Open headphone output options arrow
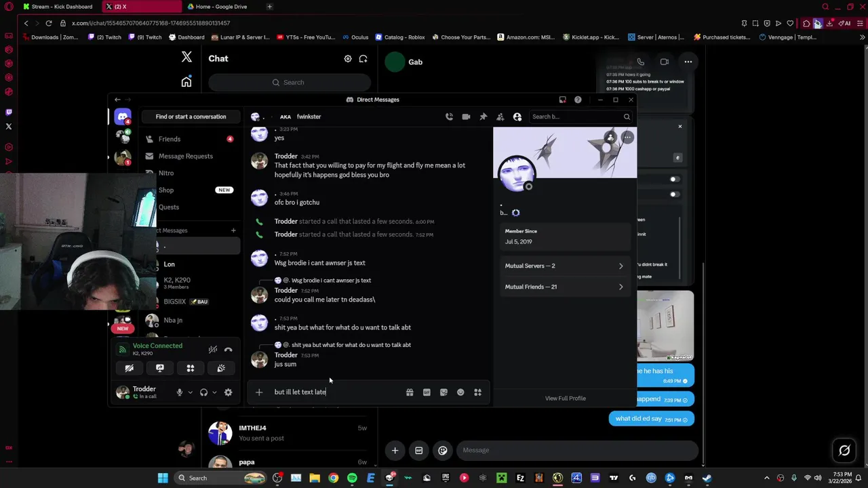The height and width of the screenshot is (488, 868). pos(214,392)
